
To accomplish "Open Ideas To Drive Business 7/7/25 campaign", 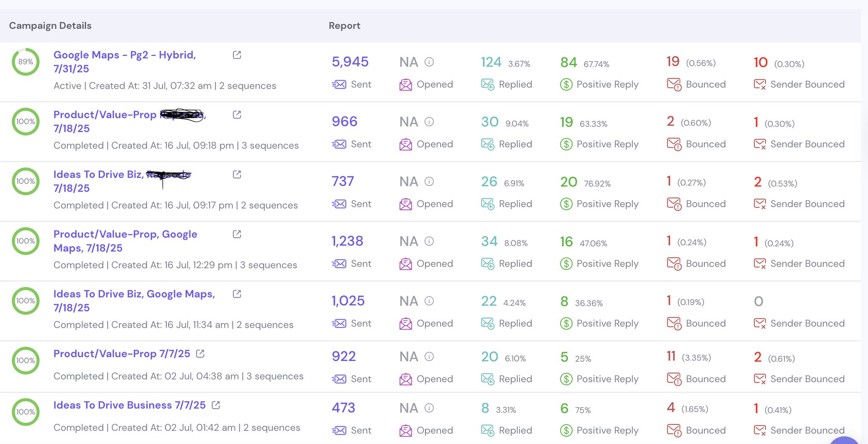I will point(129,405).
